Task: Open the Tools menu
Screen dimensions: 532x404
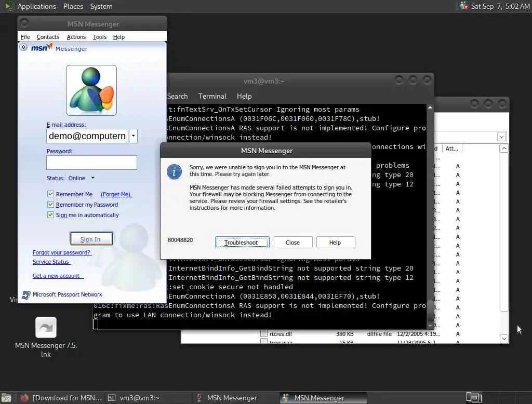Action: tap(99, 37)
